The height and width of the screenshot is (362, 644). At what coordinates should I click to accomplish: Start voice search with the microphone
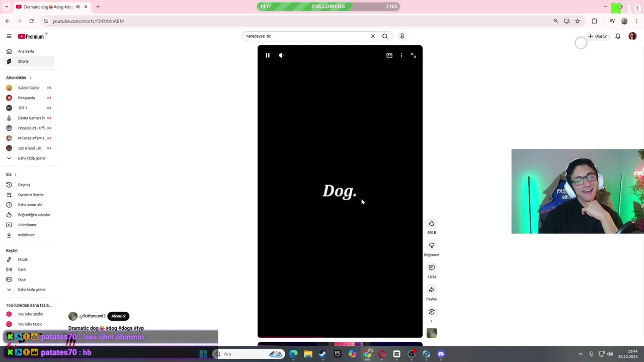tap(402, 36)
